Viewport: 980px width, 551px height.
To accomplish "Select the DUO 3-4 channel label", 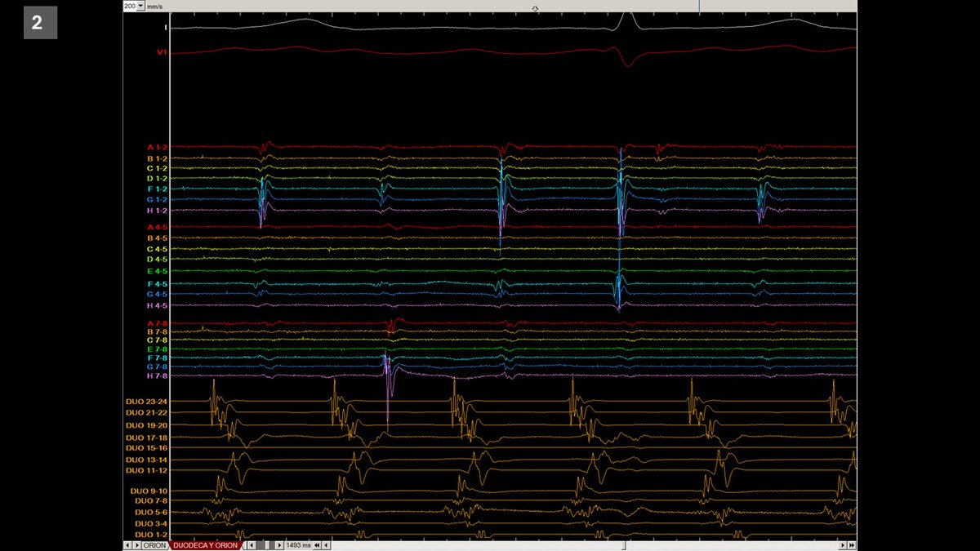I will [x=151, y=523].
